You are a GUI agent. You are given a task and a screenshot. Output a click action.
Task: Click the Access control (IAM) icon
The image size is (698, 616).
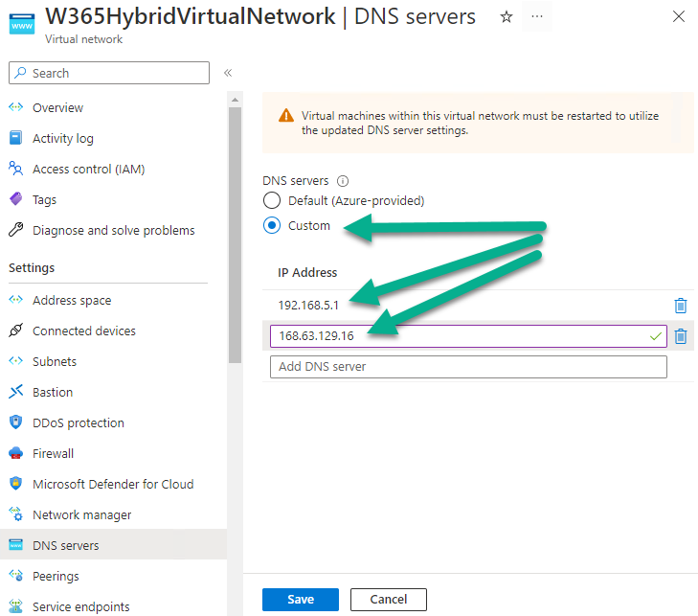[16, 169]
